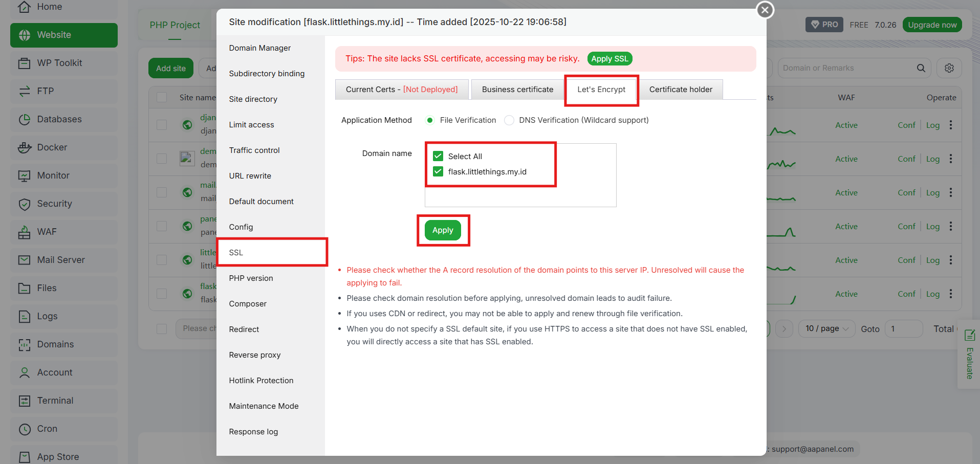Click more options dots in first site row
The height and width of the screenshot is (464, 980).
pos(950,125)
